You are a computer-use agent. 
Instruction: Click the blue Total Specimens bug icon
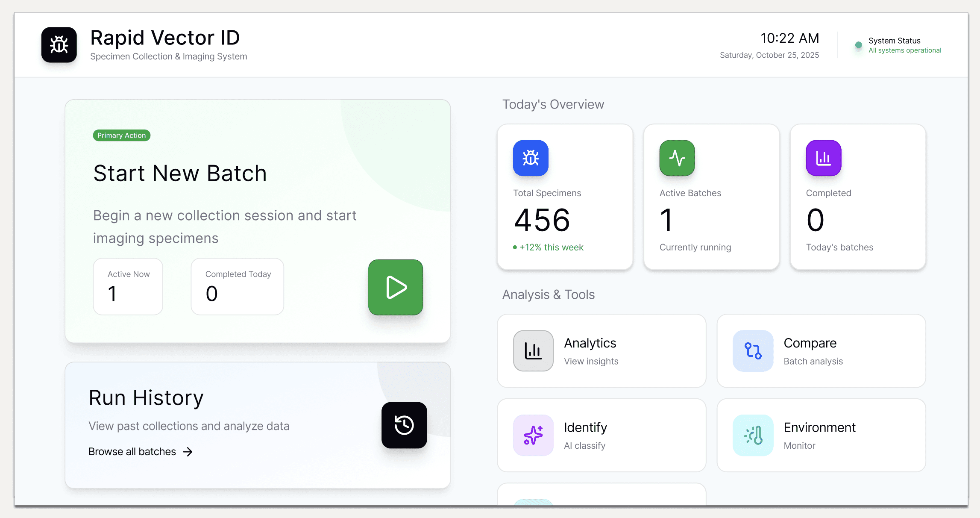[x=531, y=158]
